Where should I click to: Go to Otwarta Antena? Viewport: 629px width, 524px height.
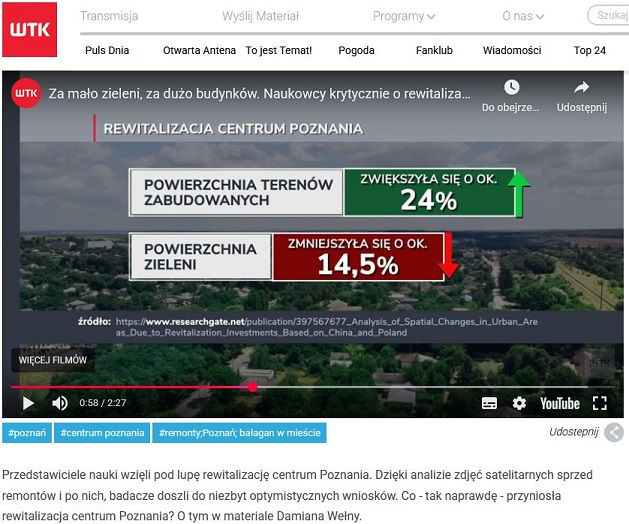click(199, 50)
